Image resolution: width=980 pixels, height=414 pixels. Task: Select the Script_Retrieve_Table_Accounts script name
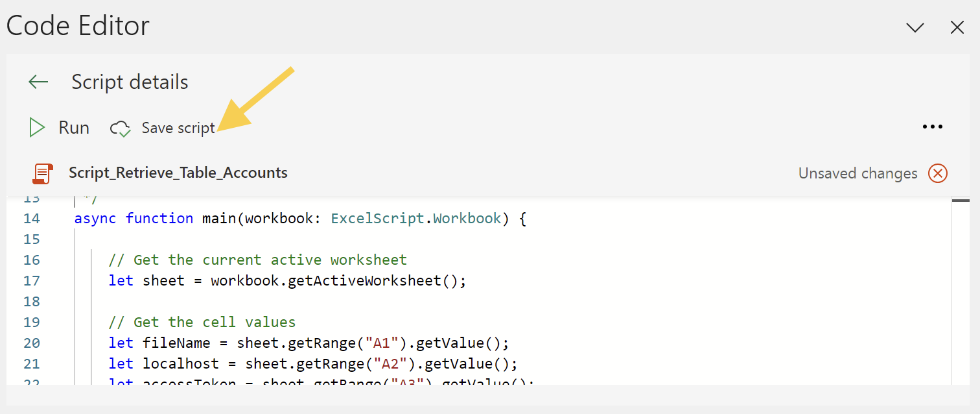(x=178, y=173)
